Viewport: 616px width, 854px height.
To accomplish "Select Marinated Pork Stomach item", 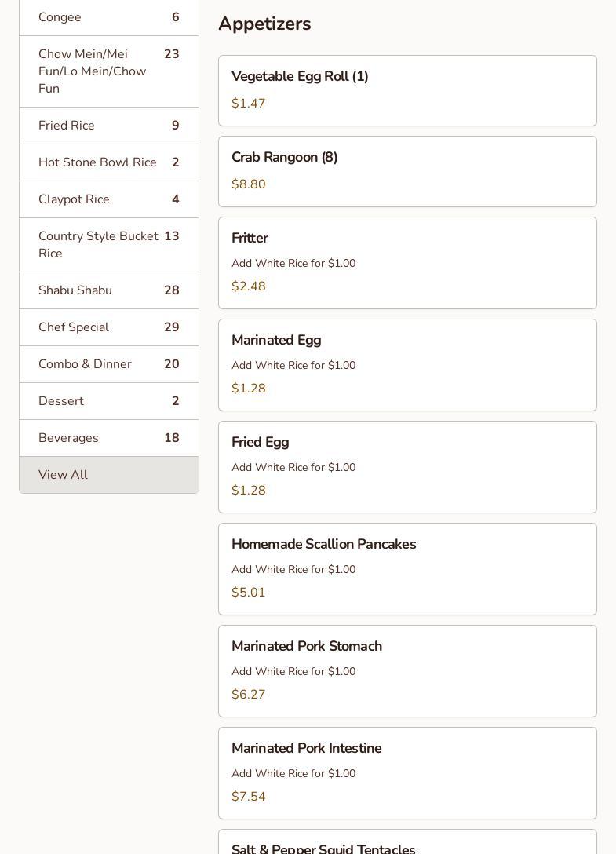I will (x=407, y=671).
